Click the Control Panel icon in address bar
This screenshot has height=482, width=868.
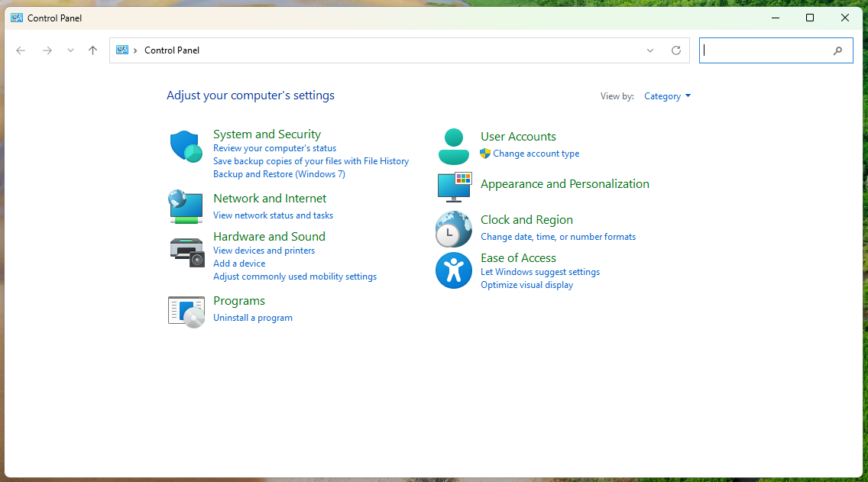click(x=122, y=50)
